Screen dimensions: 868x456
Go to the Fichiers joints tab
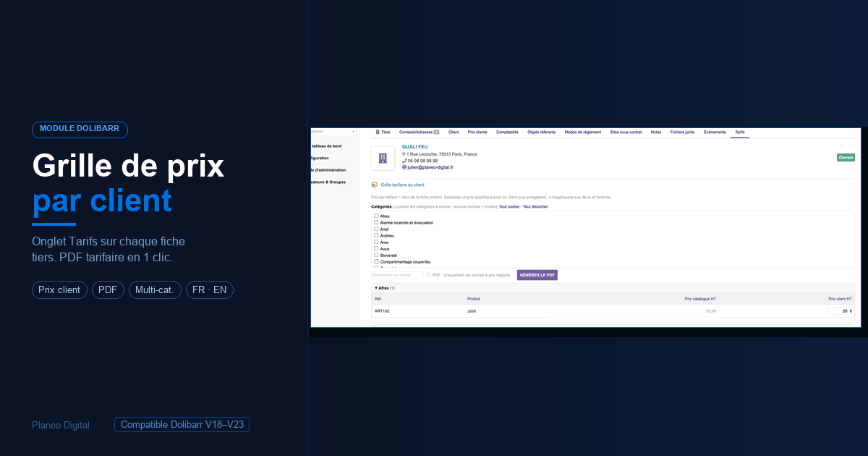click(x=682, y=132)
